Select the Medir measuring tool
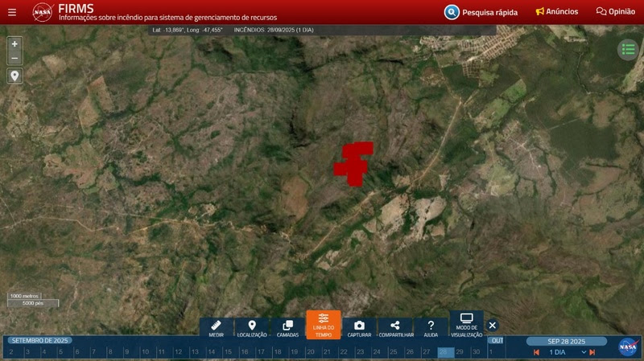The image size is (644, 361). click(x=217, y=326)
